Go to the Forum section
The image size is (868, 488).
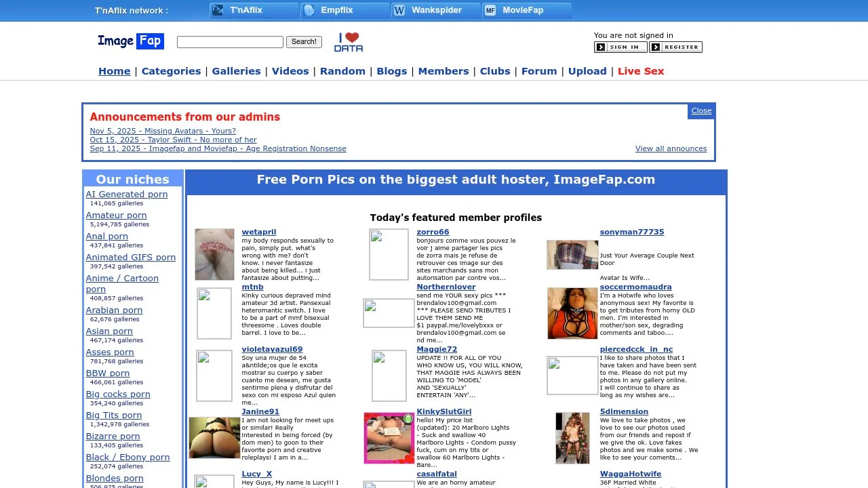coord(538,70)
